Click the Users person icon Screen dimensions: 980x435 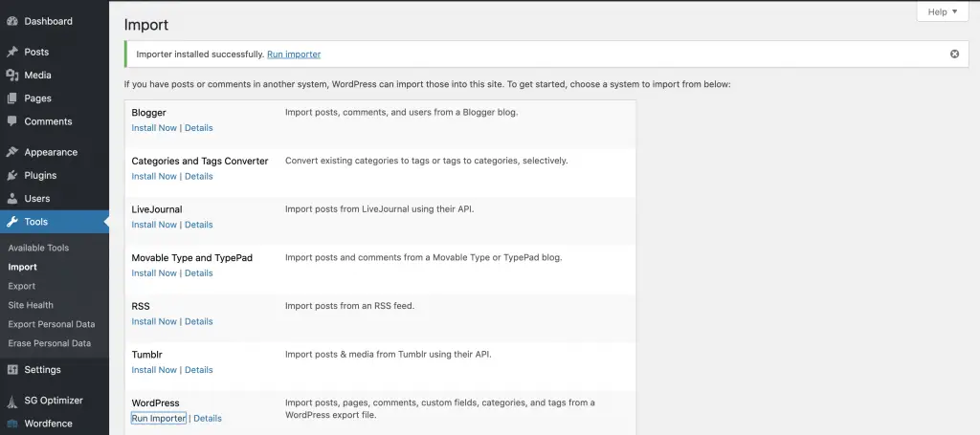11,199
